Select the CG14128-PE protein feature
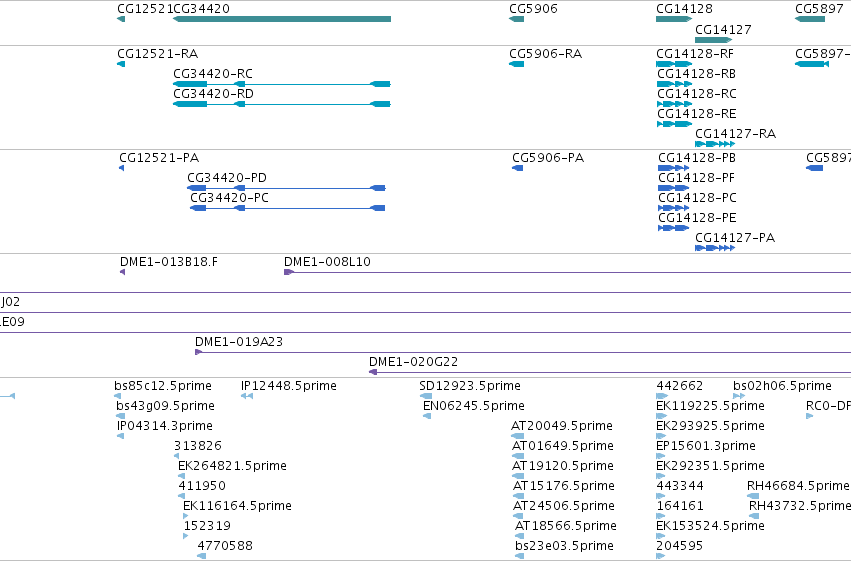 (674, 228)
